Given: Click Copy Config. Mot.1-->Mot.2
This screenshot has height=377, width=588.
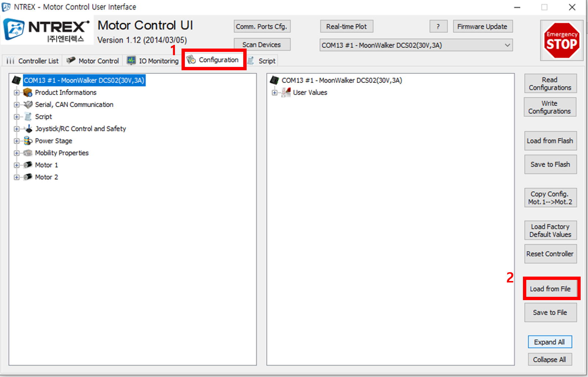Looking at the screenshot, I should click(x=550, y=198).
